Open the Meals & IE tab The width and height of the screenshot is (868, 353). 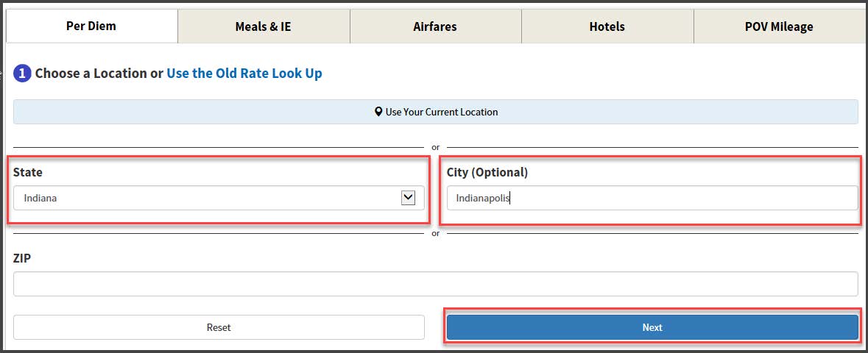[263, 26]
